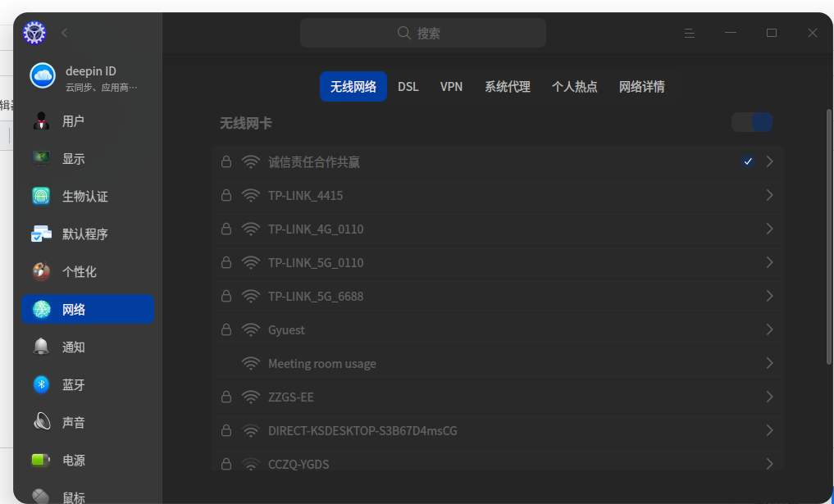The image size is (834, 504).
Task: Click the 搜索 search field
Action: pos(423,33)
